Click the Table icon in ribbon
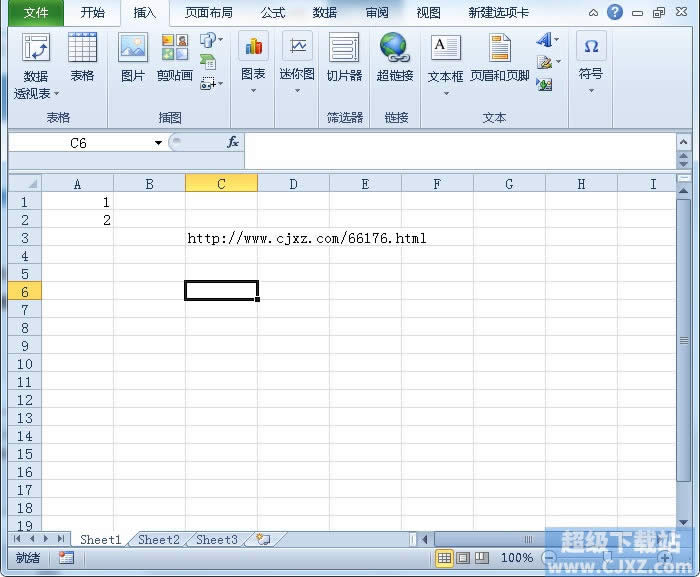 tap(82, 57)
